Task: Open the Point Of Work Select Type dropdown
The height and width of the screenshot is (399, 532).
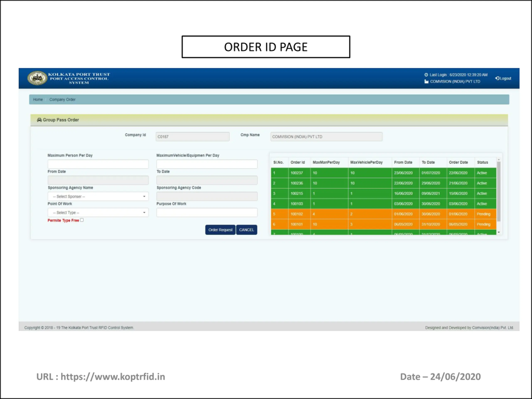Action: [98, 213]
